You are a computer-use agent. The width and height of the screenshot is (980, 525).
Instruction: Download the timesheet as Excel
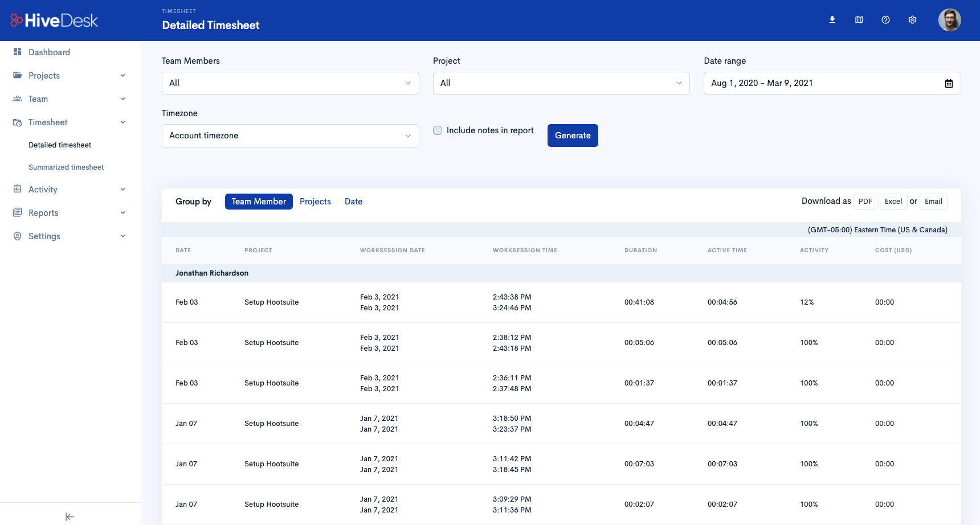tap(893, 201)
